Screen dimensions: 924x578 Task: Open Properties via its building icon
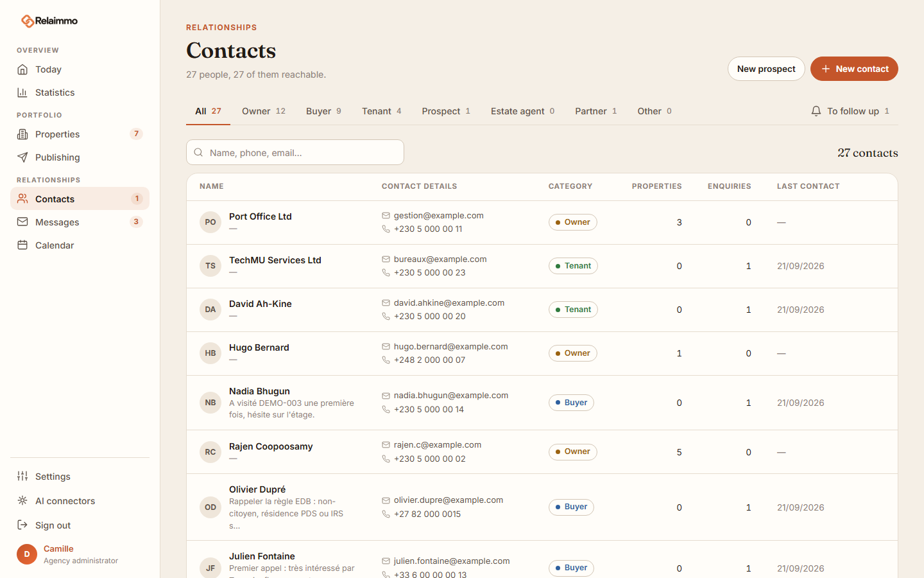click(x=22, y=134)
